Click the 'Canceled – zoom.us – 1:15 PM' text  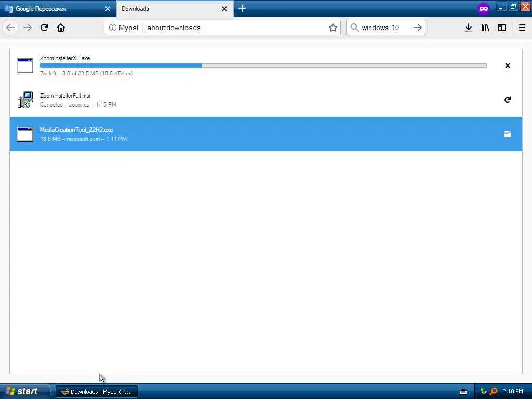[78, 104]
